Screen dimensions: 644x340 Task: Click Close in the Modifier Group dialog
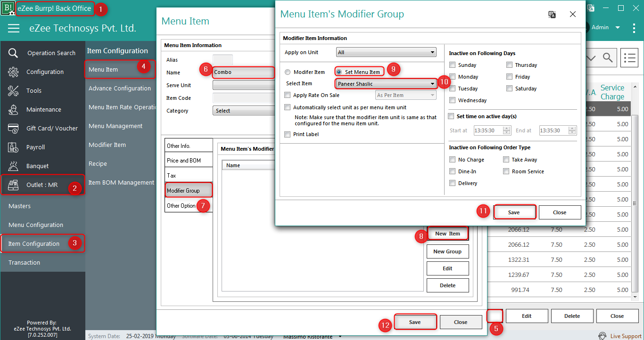coord(560,212)
